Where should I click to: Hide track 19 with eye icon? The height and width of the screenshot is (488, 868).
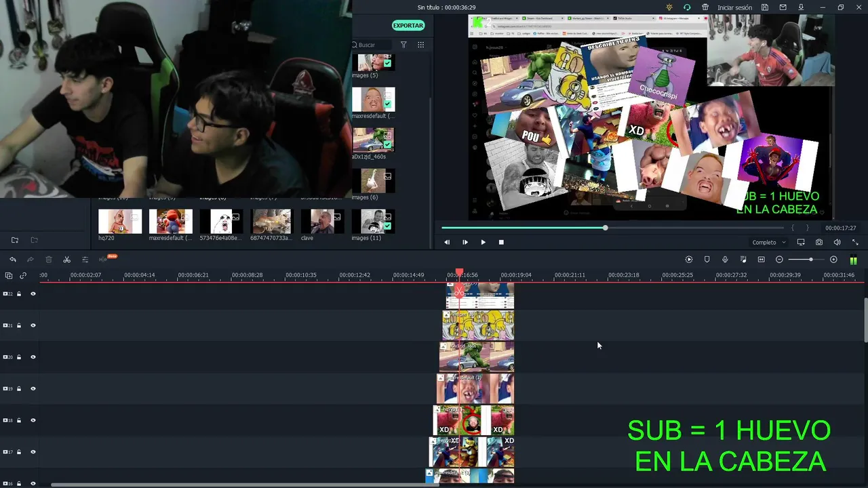click(33, 389)
